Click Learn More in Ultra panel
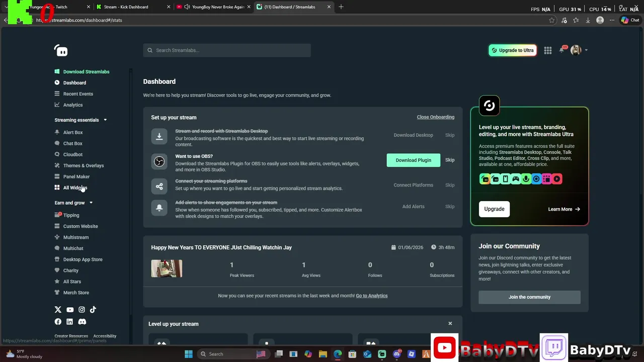This screenshot has height=362, width=644. [x=564, y=209]
